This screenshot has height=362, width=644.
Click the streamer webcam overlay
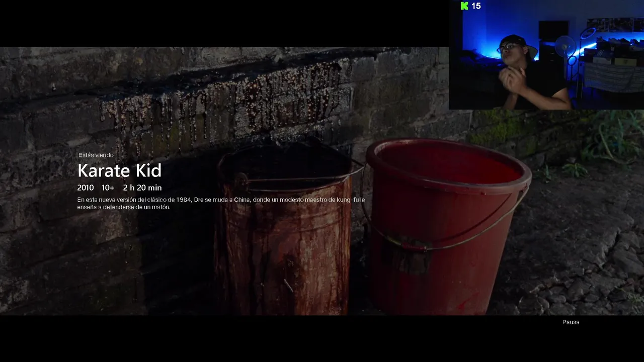[546, 55]
